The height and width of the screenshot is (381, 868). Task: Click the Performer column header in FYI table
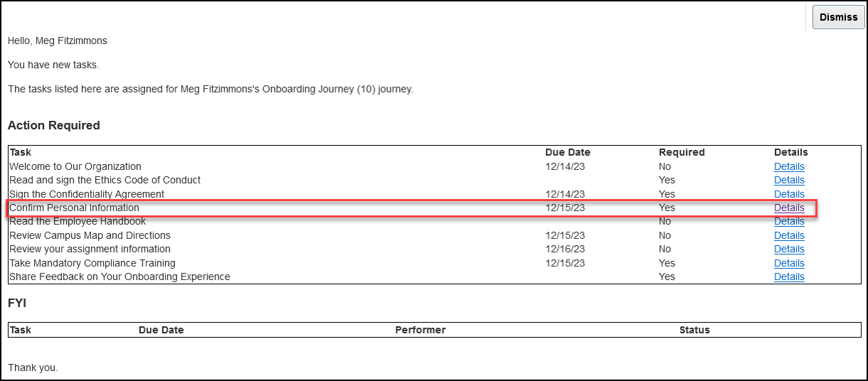(420, 330)
